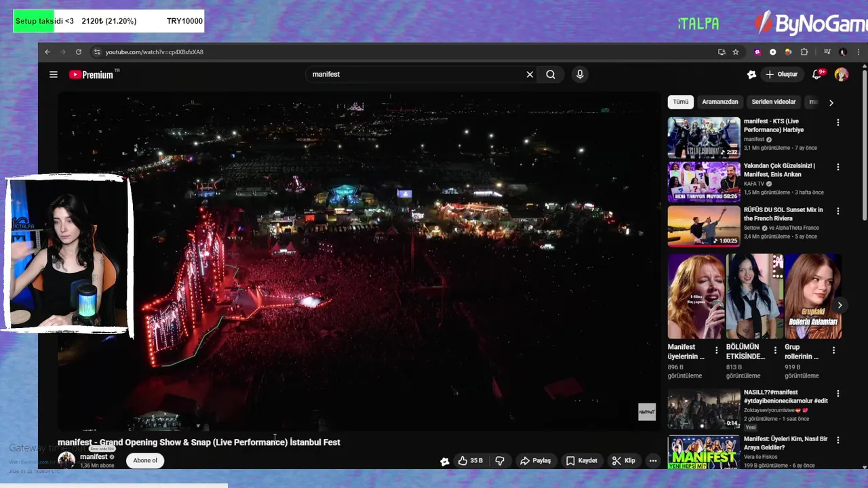Viewport: 868px width, 488px height.
Task: Open notifications bell with 9+ badge
Action: click(x=818, y=74)
